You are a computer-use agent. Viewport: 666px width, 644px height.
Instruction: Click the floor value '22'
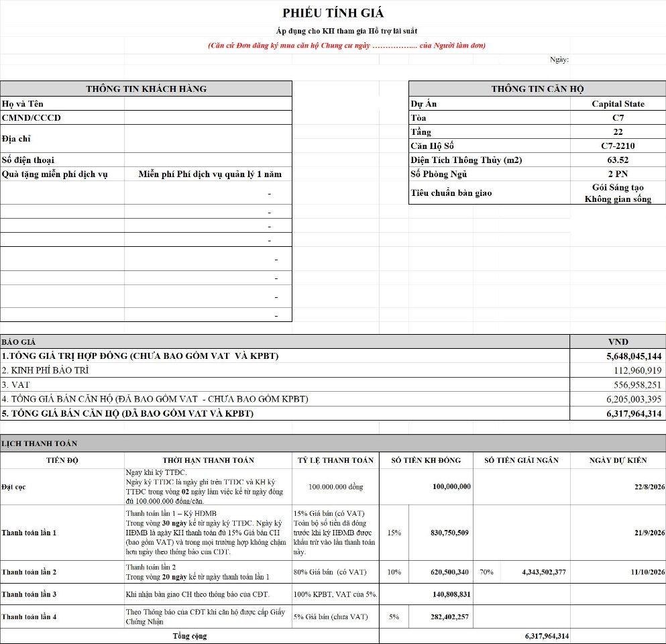618,131
